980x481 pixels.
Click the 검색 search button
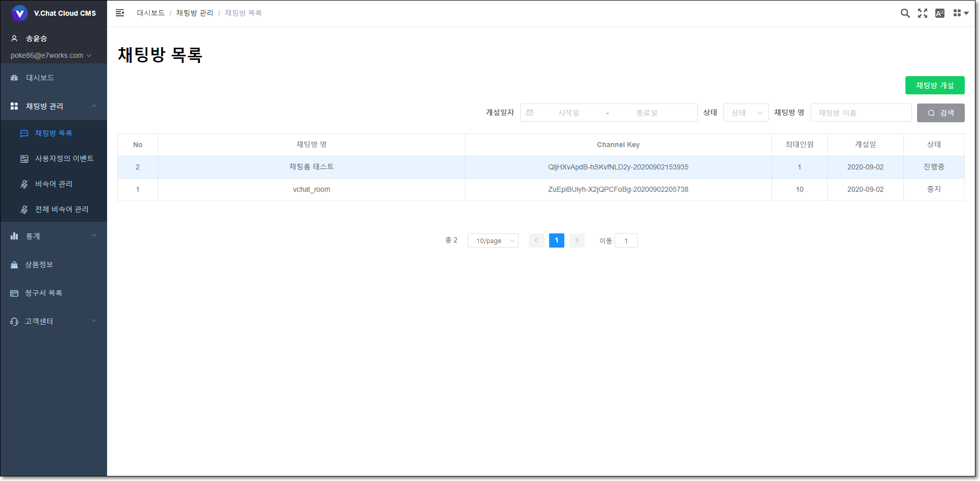pyautogui.click(x=941, y=113)
